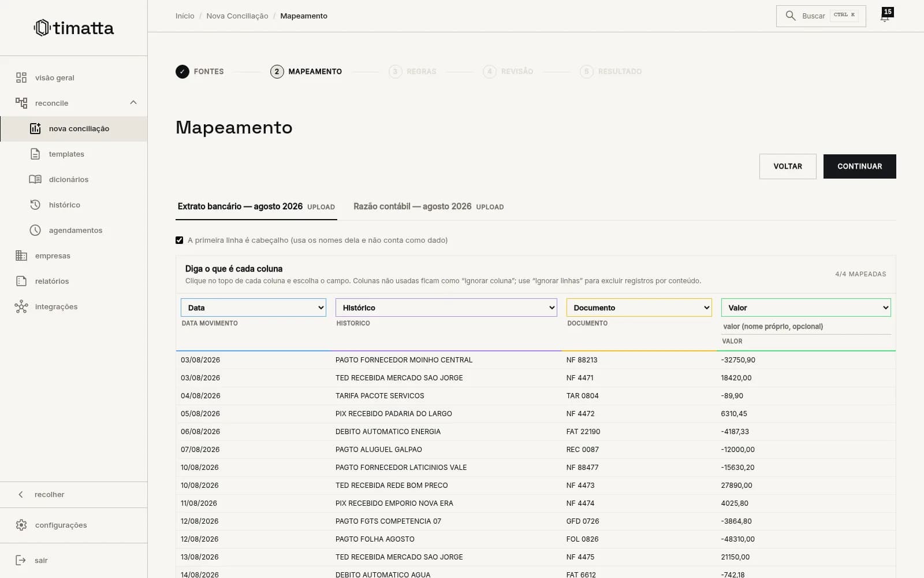Click the Buscar search box
The width and height of the screenshot is (924, 578).
pyautogui.click(x=821, y=16)
